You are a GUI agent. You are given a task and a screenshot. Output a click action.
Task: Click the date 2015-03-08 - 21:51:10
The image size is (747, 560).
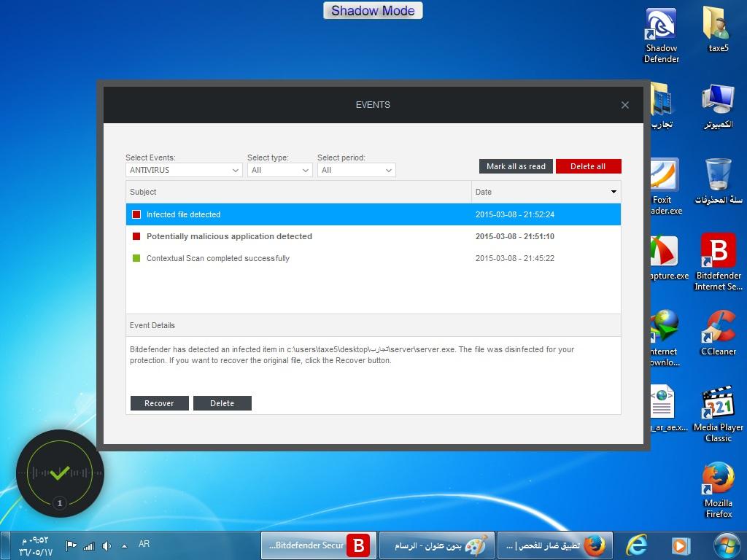[x=515, y=236]
